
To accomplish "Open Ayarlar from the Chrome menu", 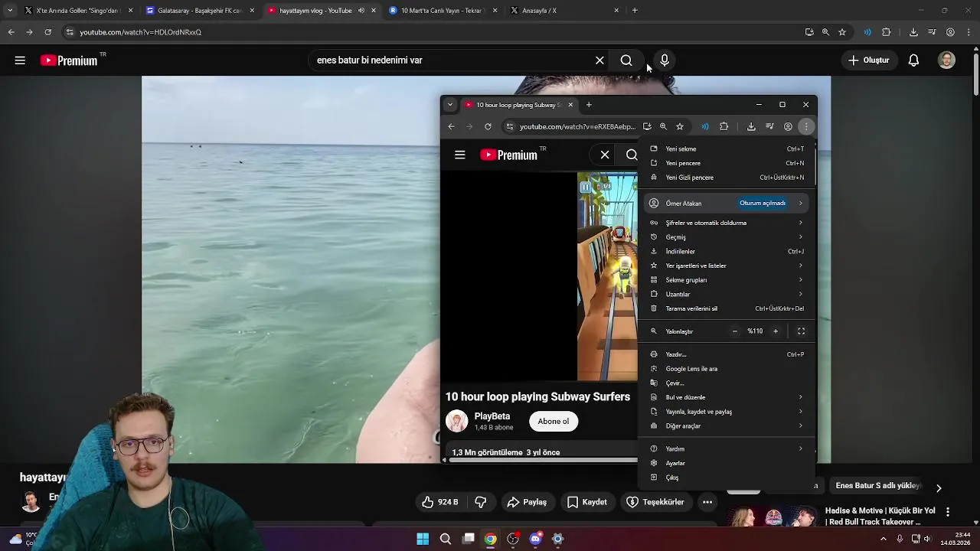I will coord(727,463).
